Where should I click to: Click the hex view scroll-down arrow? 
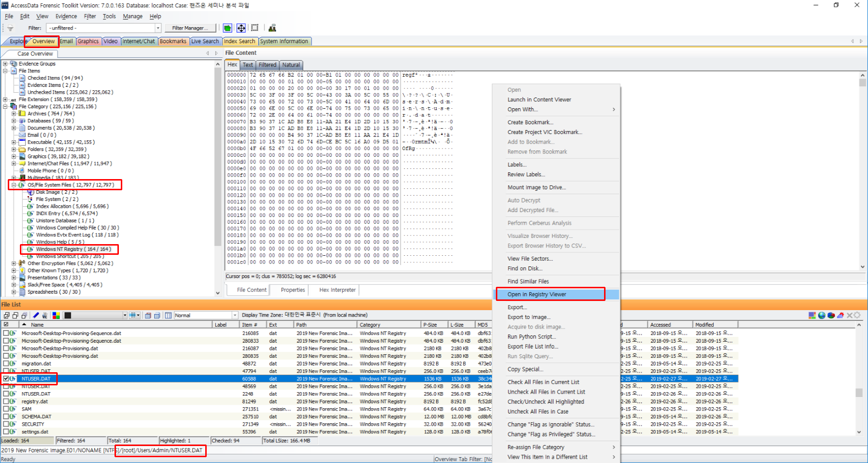pyautogui.click(x=862, y=266)
